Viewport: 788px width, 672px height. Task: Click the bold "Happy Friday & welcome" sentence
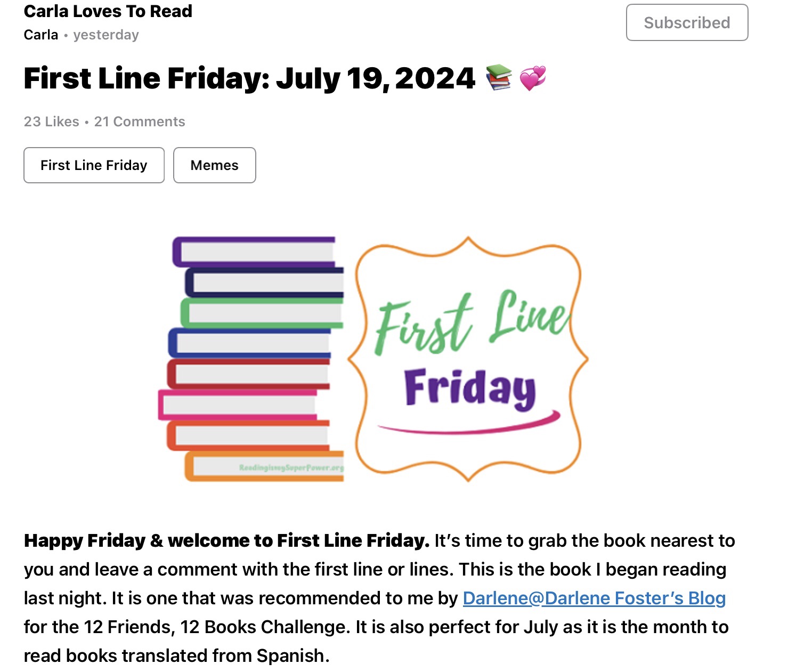(226, 540)
